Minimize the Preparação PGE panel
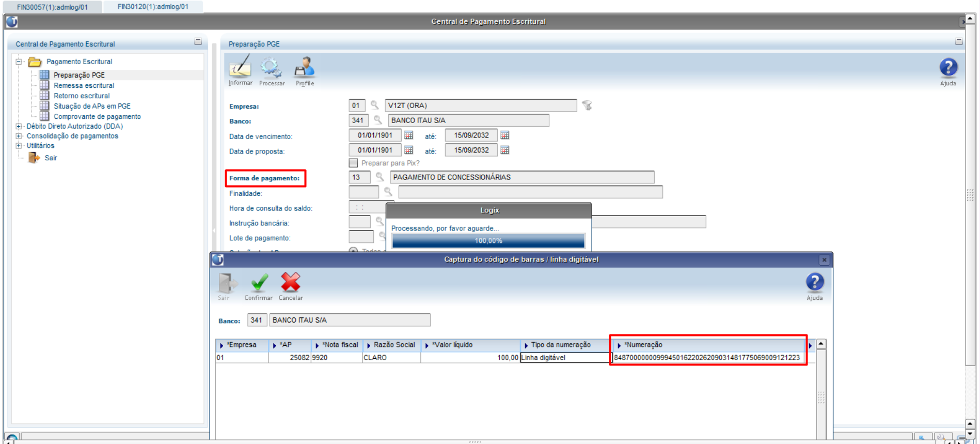This screenshot has height=444, width=980. (x=959, y=41)
